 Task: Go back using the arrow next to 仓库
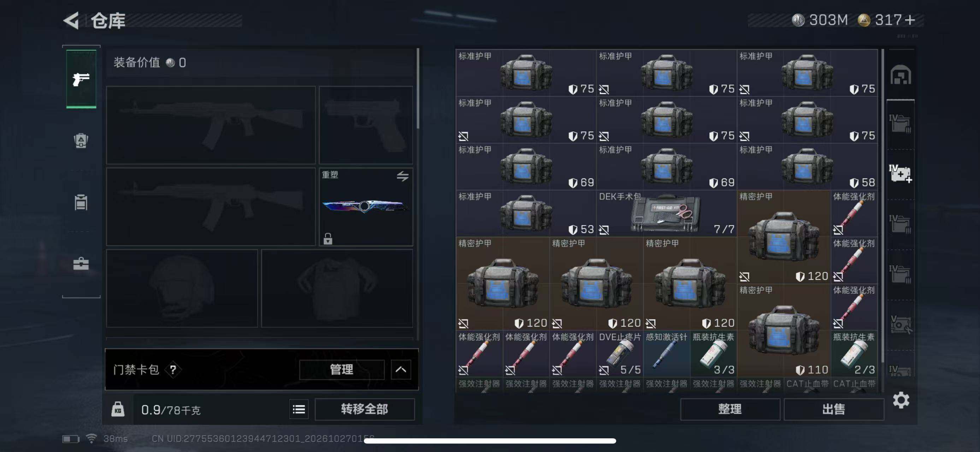(71, 20)
